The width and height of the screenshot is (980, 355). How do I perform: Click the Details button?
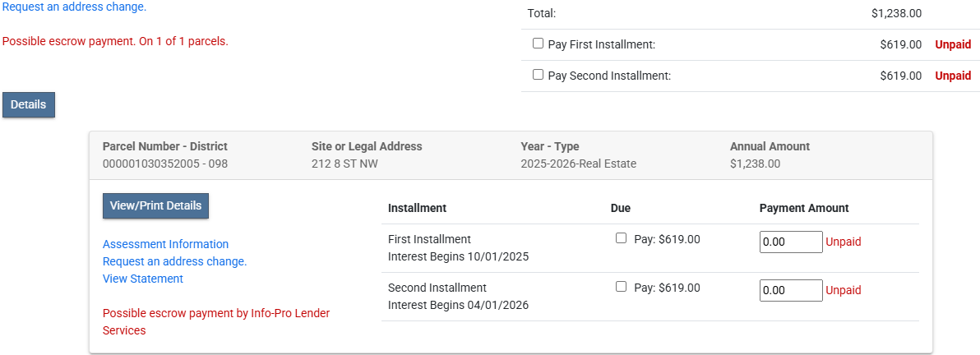(29, 105)
